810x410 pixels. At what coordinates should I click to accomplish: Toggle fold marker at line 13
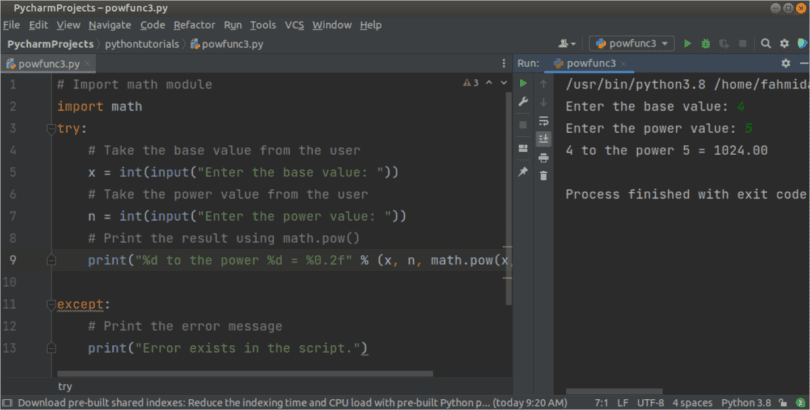[x=51, y=348]
